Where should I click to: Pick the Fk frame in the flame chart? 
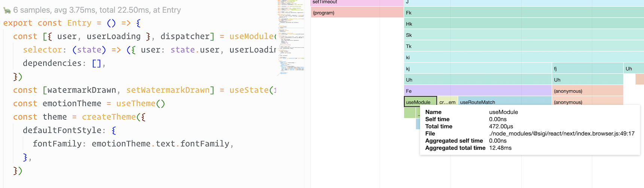click(523, 13)
